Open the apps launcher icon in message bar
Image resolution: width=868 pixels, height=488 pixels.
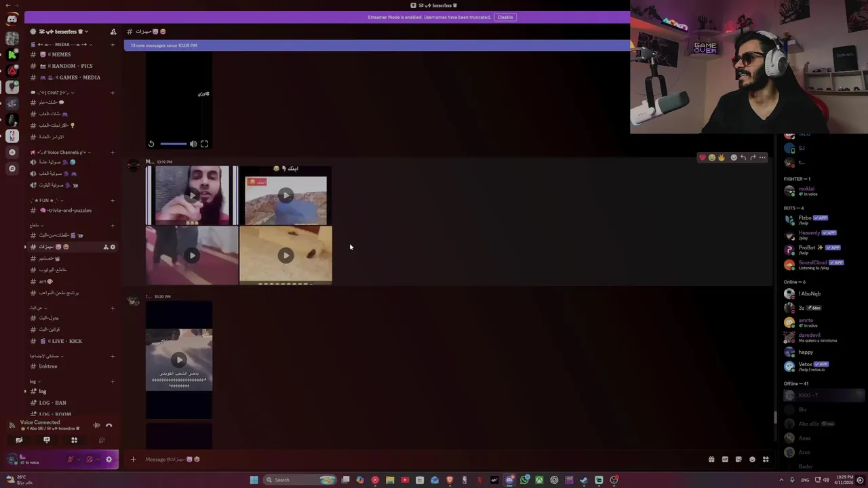(x=766, y=460)
